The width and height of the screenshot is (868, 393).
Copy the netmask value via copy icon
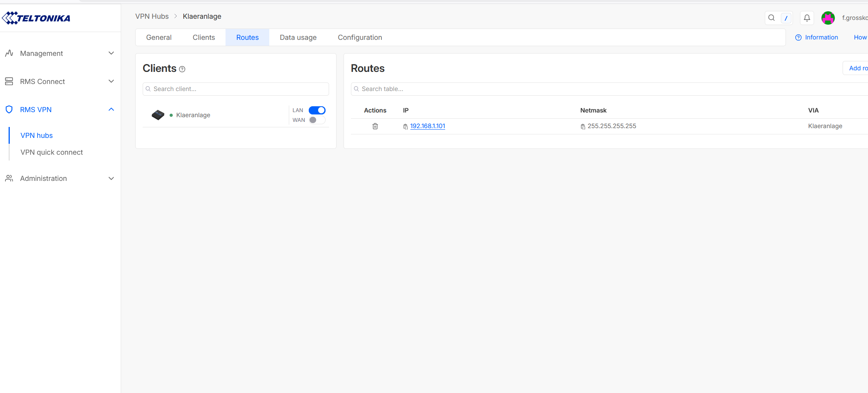(583, 127)
